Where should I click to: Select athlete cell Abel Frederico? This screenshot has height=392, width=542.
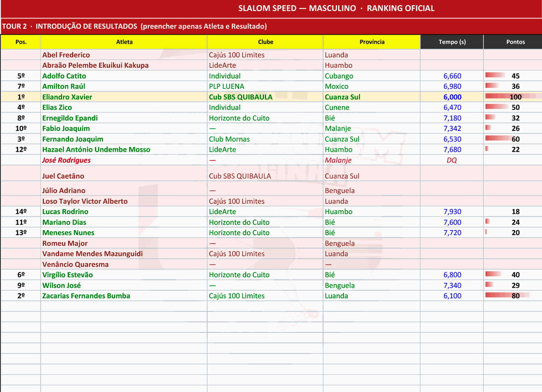click(124, 55)
